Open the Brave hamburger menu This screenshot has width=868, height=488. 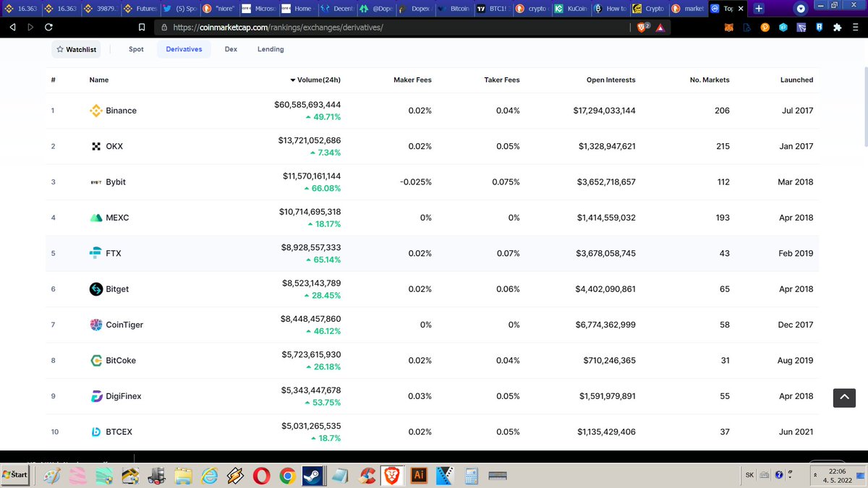855,27
